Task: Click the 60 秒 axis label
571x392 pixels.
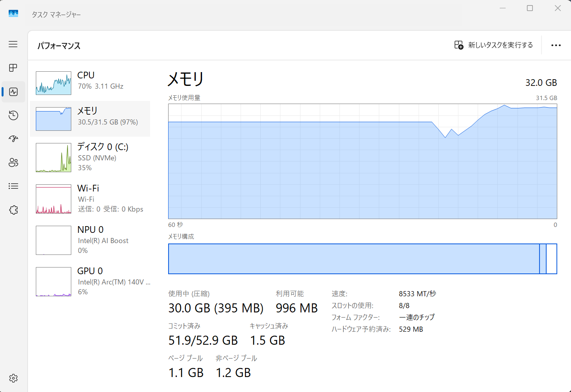Action: [x=176, y=225]
